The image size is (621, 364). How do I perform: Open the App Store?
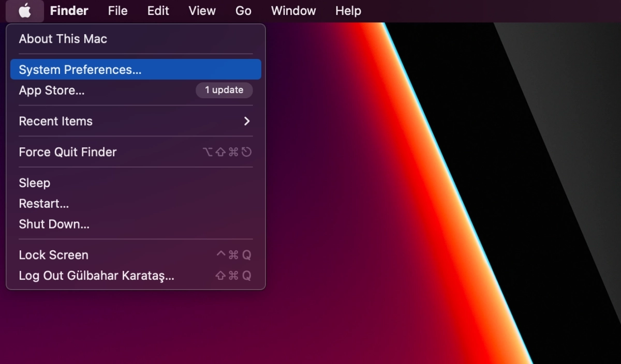coord(52,90)
